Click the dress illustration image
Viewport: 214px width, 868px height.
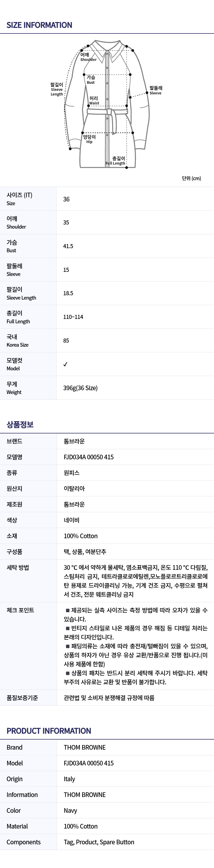107,104
